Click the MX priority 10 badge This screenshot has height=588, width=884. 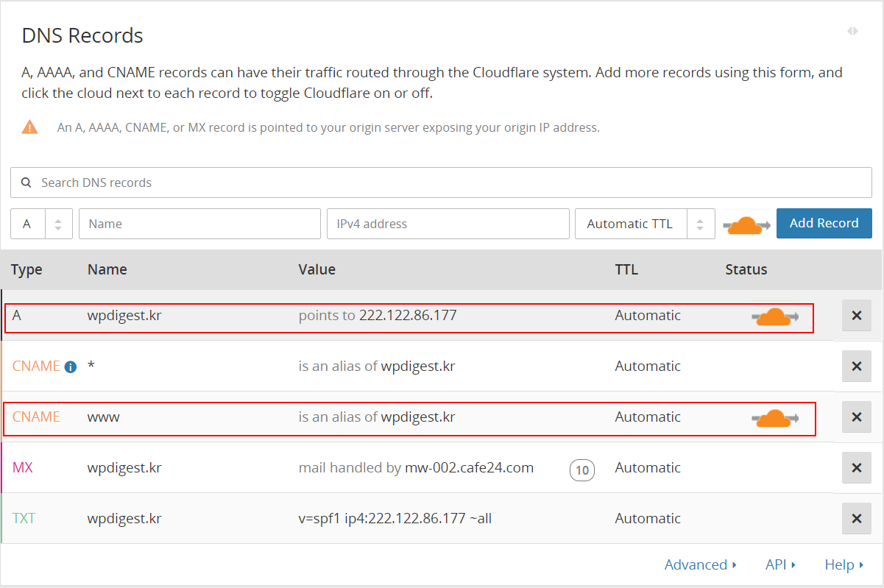point(582,470)
